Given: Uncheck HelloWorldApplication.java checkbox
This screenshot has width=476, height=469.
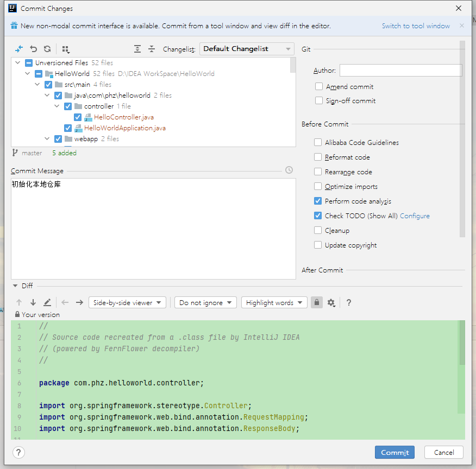Looking at the screenshot, I should point(68,128).
